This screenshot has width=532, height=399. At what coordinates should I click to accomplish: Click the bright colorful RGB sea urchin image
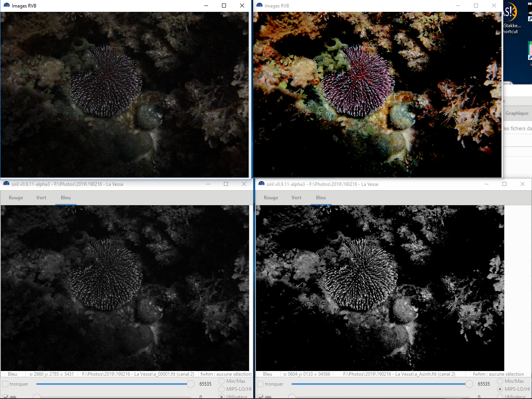click(x=377, y=95)
